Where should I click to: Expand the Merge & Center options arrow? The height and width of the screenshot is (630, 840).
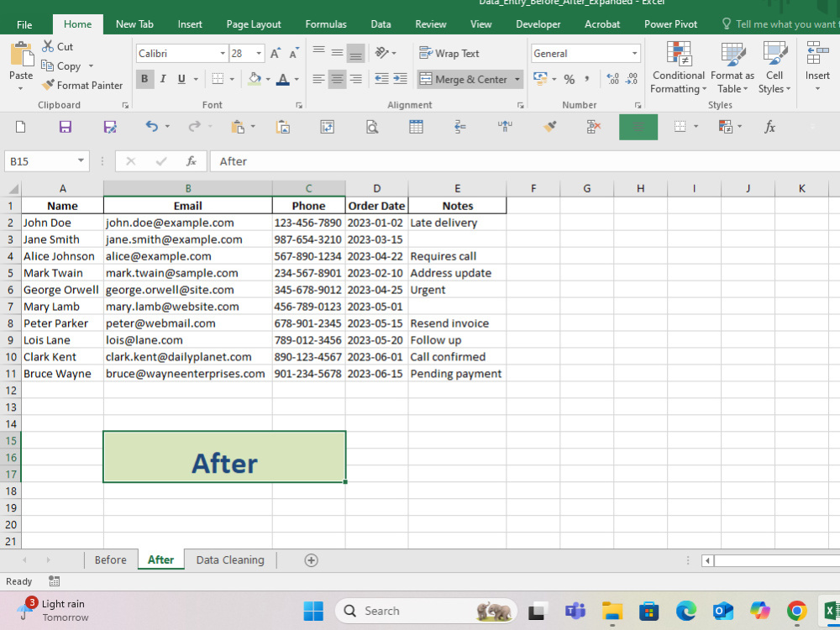517,79
